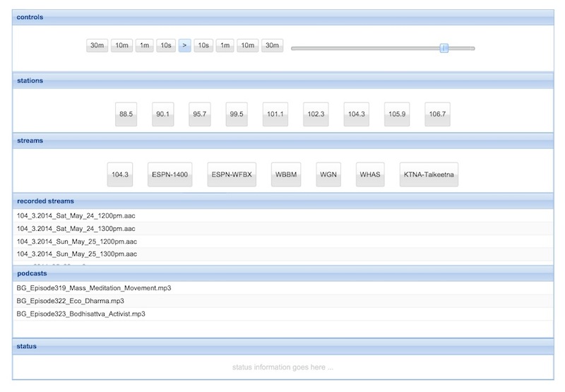565x392 pixels.
Task: Click the 'streams' panel header
Action: (x=283, y=141)
